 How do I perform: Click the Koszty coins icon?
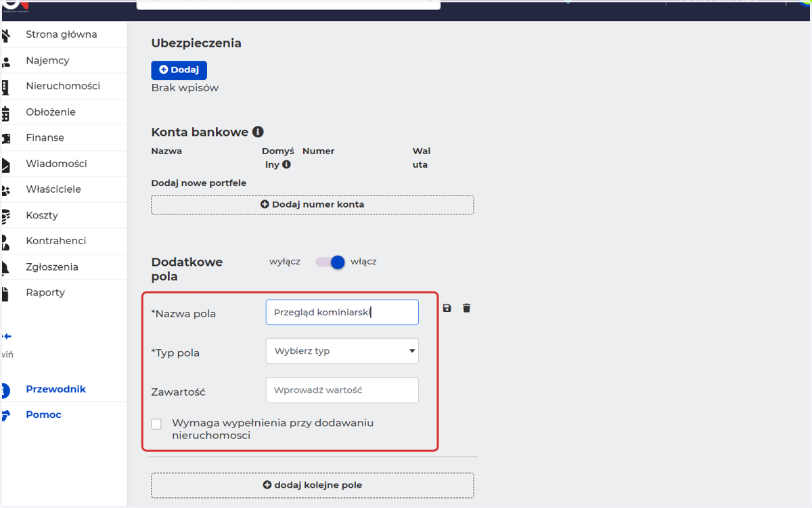pos(5,216)
